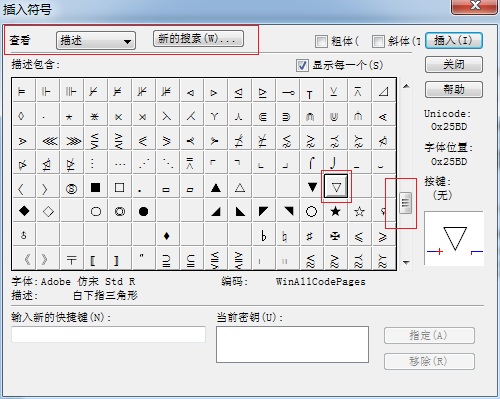Click the 指定(A) assign button
The width and height of the screenshot is (500, 399).
tap(429, 336)
